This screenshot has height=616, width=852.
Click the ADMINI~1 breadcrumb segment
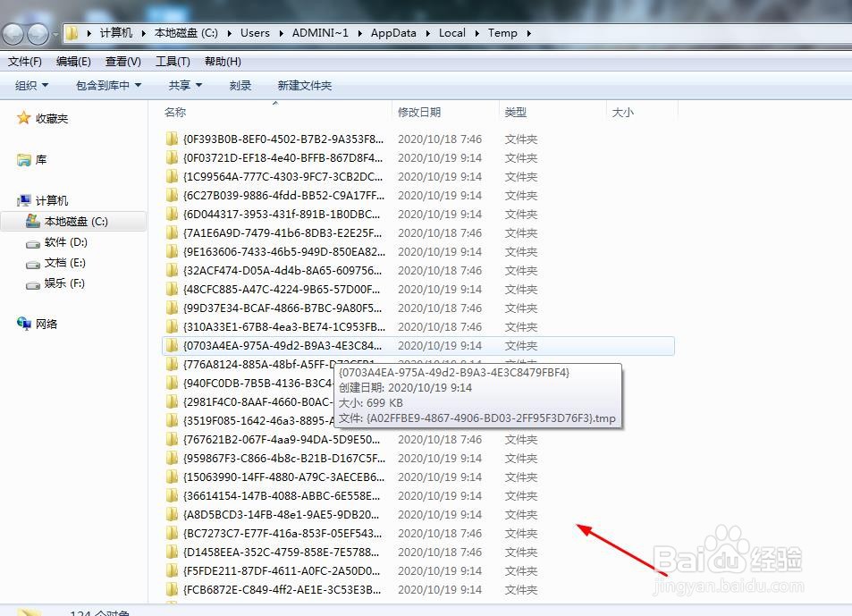tap(320, 33)
